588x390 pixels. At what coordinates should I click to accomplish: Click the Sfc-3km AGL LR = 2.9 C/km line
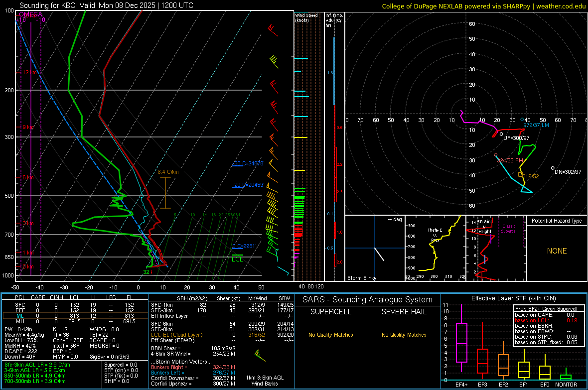pos(37,365)
